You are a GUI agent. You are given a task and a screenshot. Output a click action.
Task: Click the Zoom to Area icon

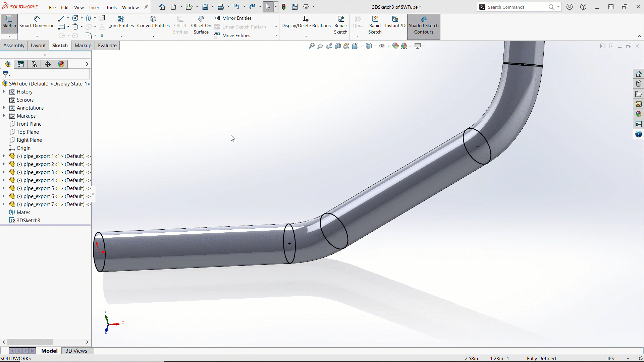(320, 46)
